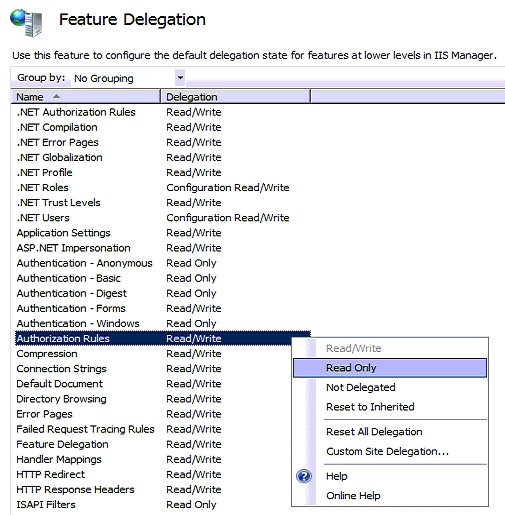505x515 pixels.
Task: Click the blue Help question mark icon
Action: [x=304, y=476]
